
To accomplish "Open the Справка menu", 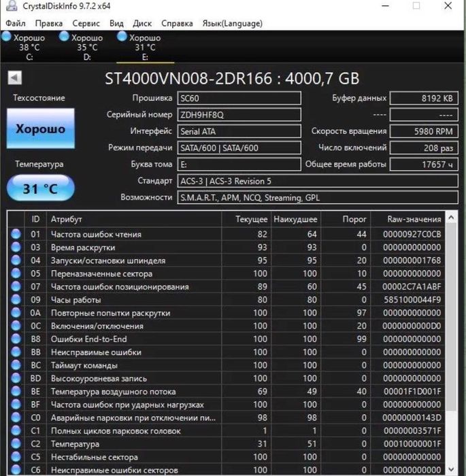I will pos(177,23).
